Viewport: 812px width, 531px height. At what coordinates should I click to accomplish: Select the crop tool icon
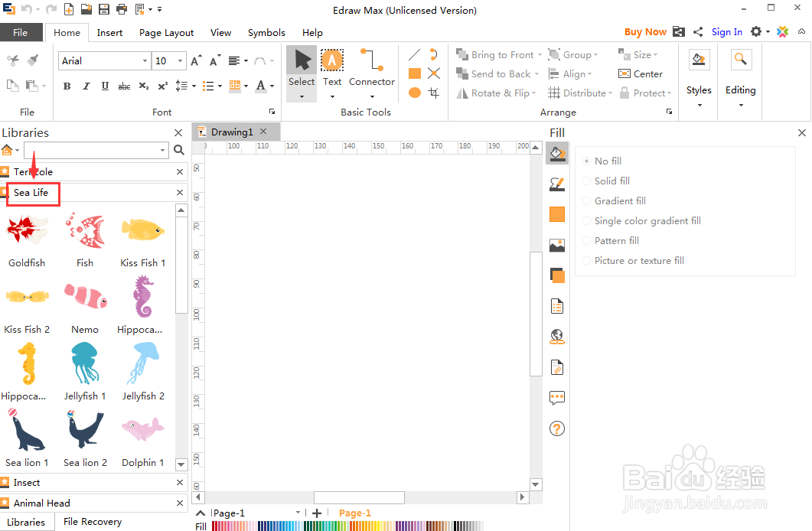pos(434,93)
